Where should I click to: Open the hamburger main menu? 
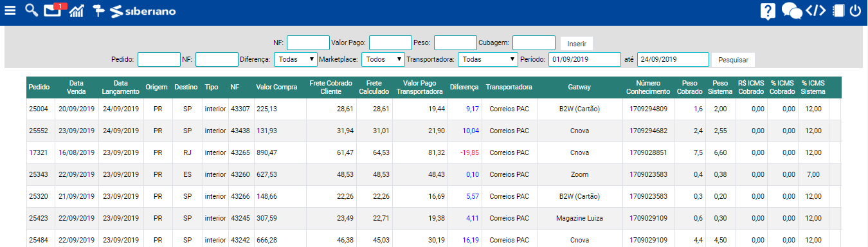(10, 11)
